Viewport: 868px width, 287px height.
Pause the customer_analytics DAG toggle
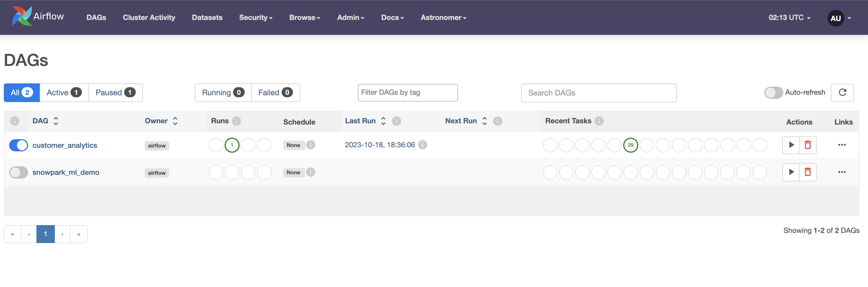pyautogui.click(x=18, y=145)
